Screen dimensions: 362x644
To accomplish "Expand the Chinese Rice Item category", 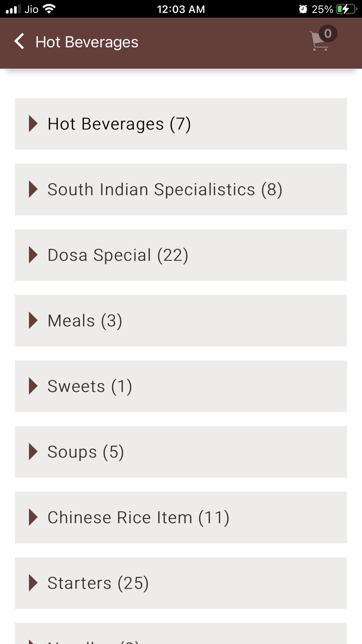I will click(138, 517).
